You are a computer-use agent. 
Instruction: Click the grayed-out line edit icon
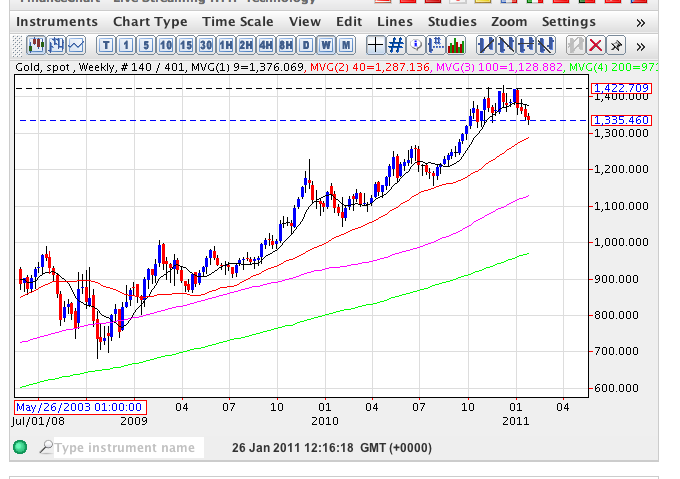[x=575, y=45]
